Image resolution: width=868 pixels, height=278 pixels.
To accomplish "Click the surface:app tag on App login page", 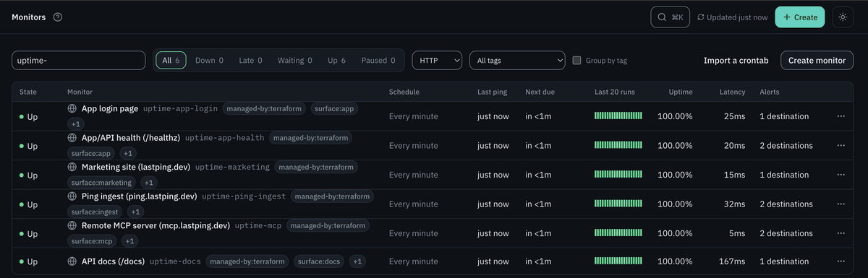I will pyautogui.click(x=334, y=109).
